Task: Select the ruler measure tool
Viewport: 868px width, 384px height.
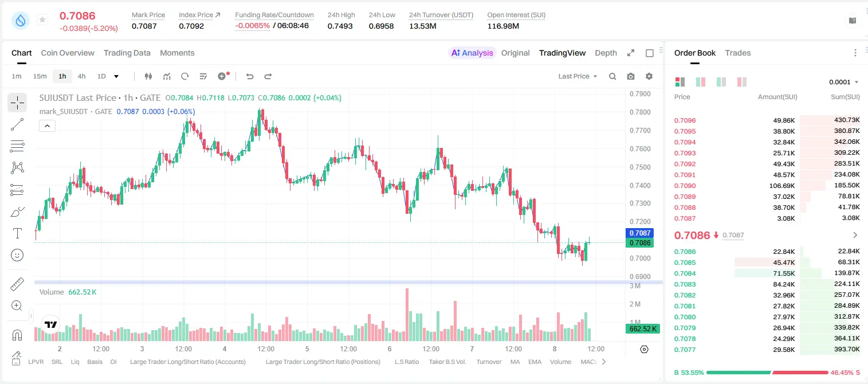Action: (x=17, y=284)
